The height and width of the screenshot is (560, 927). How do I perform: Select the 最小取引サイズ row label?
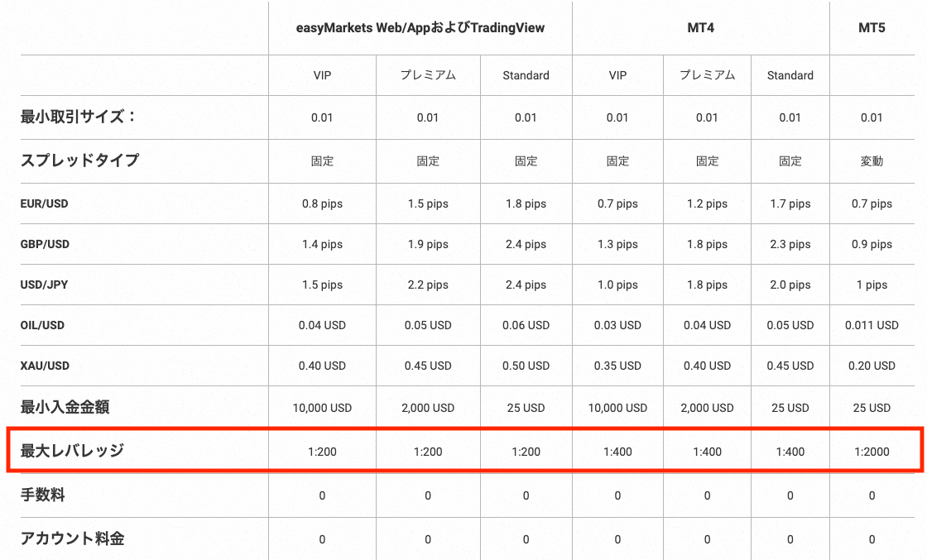[x=79, y=117]
